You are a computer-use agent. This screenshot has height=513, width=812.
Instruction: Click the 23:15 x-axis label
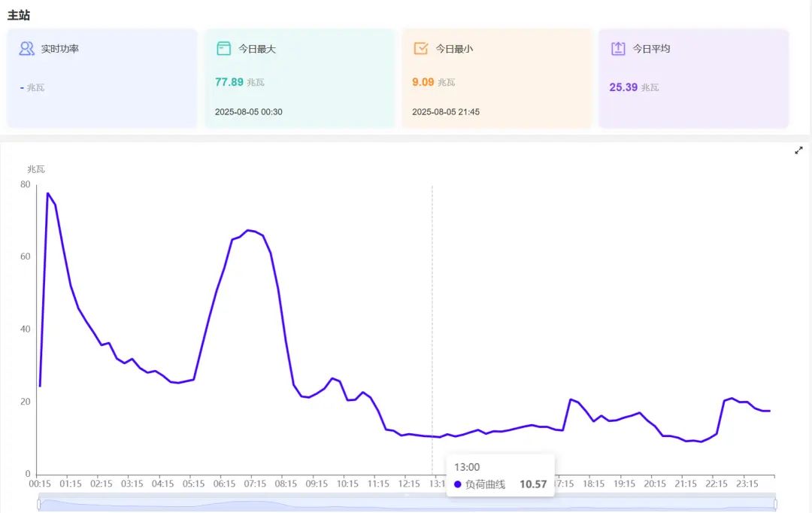(x=747, y=484)
